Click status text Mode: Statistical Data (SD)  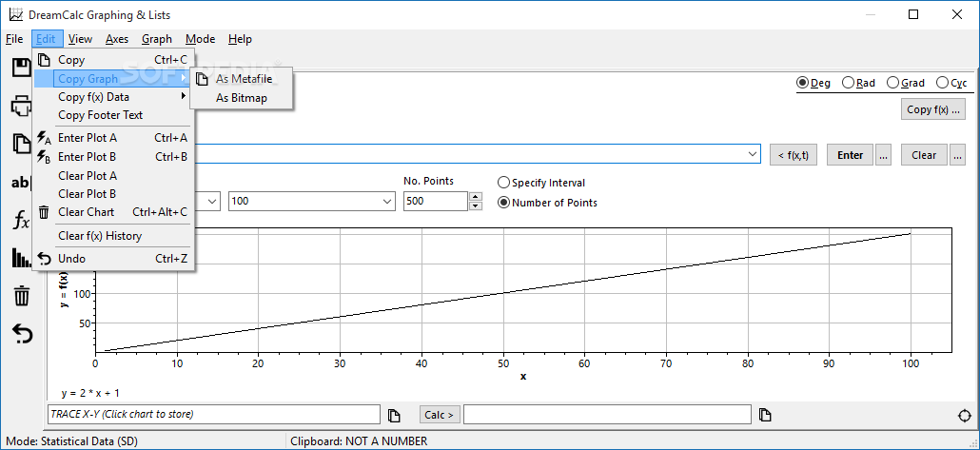[72, 441]
